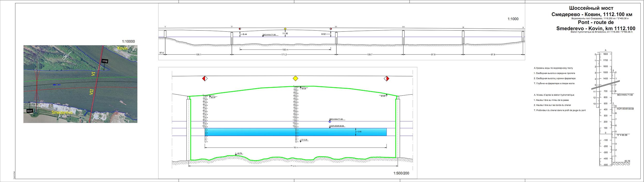
Task: Click legend line 'A. Niveau d'apres la station hydrometrique'
Action: coord(554,95)
